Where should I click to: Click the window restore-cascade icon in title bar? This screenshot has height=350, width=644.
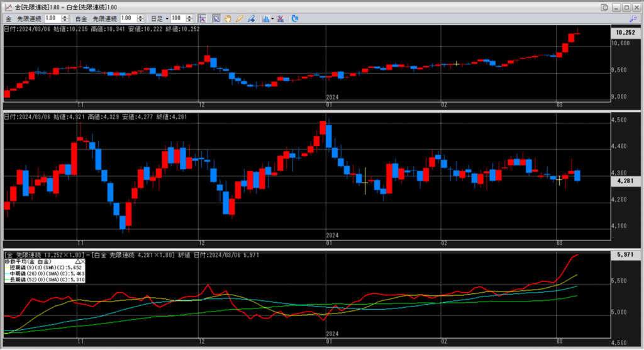click(x=604, y=7)
